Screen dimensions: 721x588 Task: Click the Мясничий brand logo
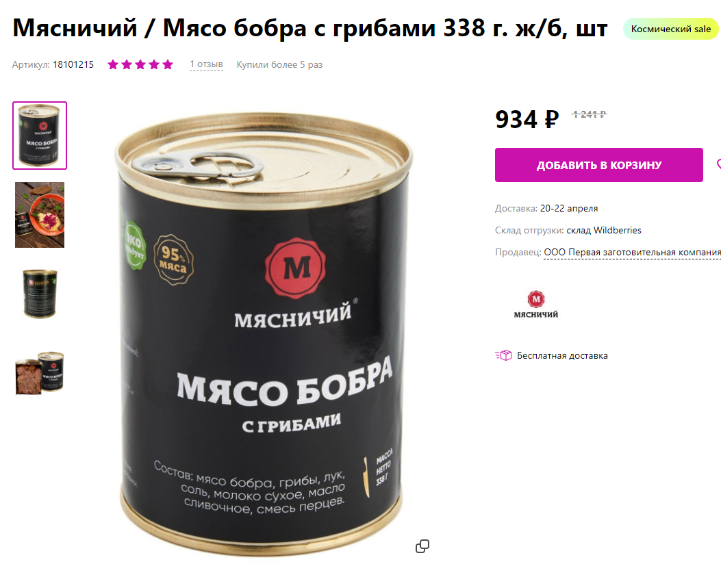point(535,305)
